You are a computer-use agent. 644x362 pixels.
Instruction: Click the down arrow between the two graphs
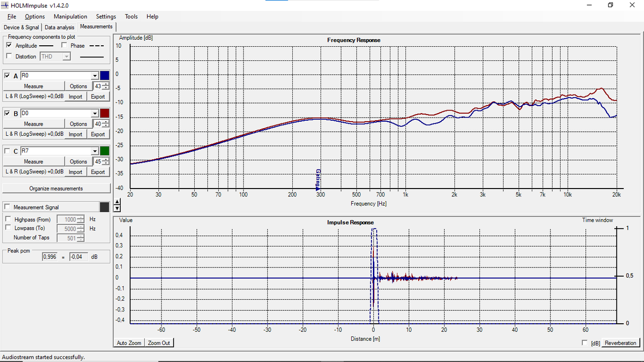[x=117, y=208]
